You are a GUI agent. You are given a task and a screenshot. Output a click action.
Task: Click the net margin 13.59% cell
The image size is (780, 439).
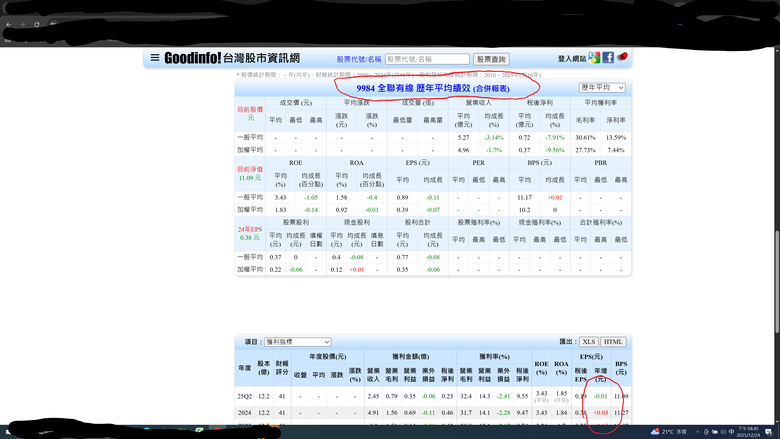[x=616, y=138]
